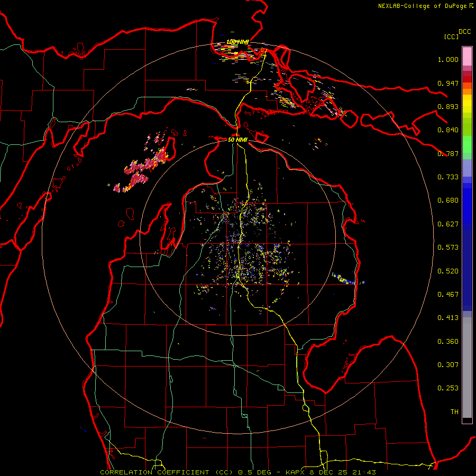Image resolution: width=476 pixels, height=476 pixels.
Task: Pick the light pink color bar segment
Action: coord(467,57)
